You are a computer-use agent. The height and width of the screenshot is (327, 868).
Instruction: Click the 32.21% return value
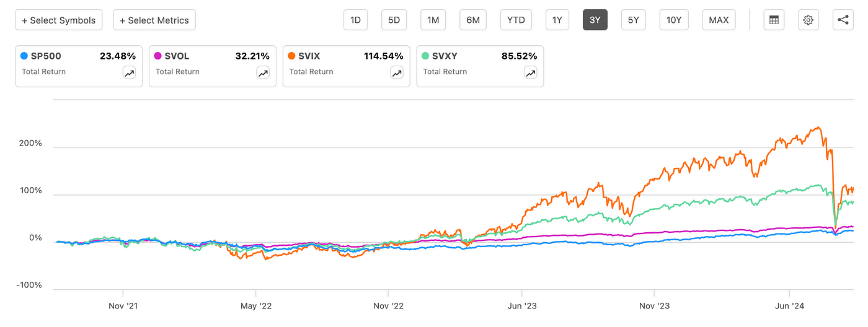coord(252,56)
